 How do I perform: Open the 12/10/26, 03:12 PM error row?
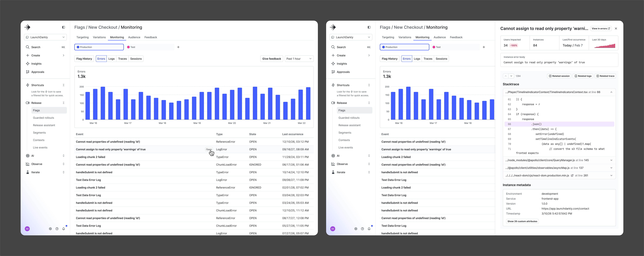click(194, 142)
